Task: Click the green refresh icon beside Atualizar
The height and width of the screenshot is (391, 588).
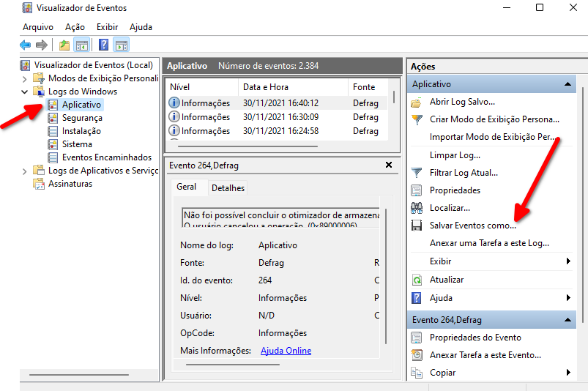Action: pyautogui.click(x=417, y=280)
